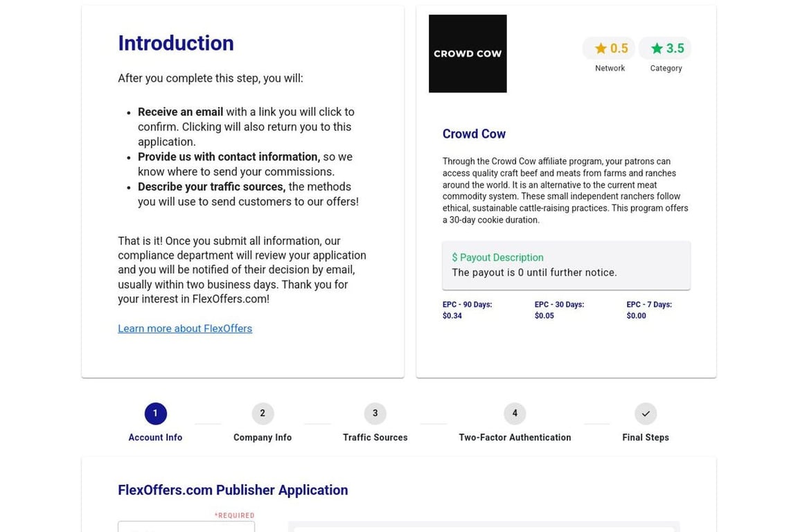Click the step 1 circle icon
The width and height of the screenshot is (798, 532).
coord(155,414)
